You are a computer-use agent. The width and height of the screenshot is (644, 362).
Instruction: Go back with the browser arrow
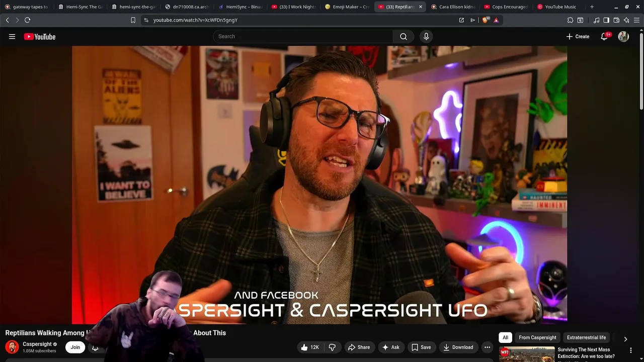click(8, 20)
